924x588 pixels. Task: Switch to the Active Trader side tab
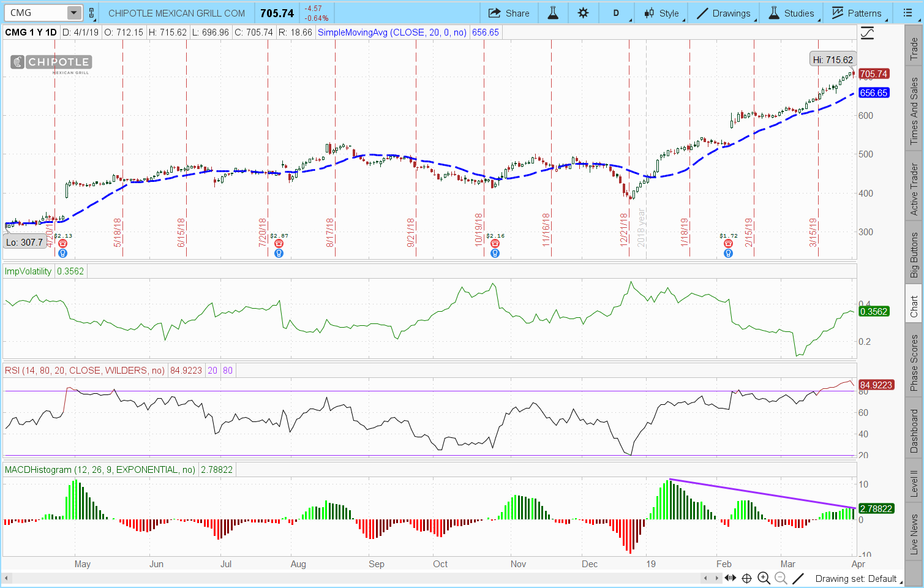(x=914, y=189)
